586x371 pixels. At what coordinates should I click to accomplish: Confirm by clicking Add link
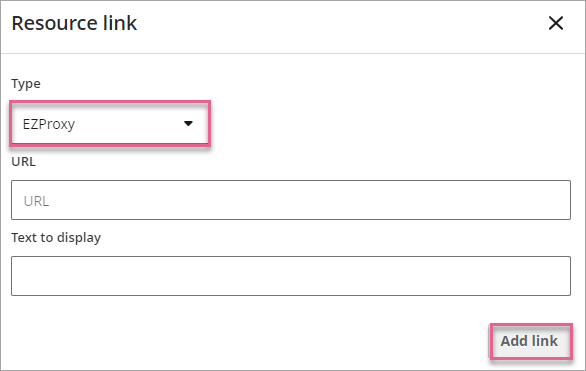click(530, 341)
